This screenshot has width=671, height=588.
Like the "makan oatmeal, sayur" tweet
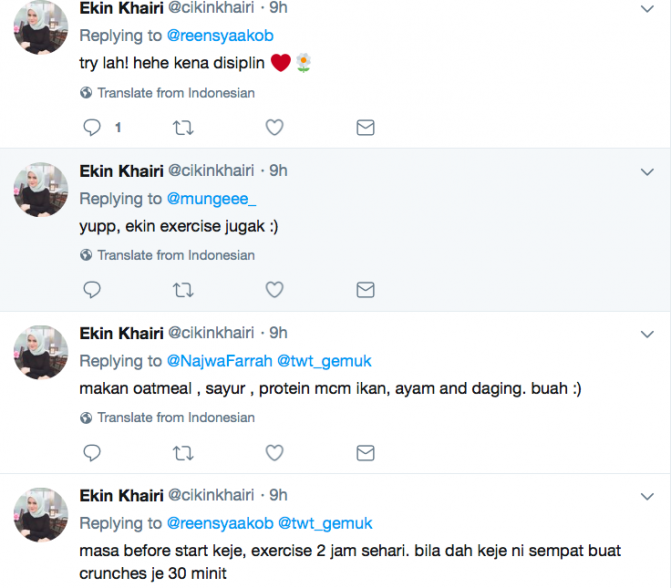pos(274,453)
